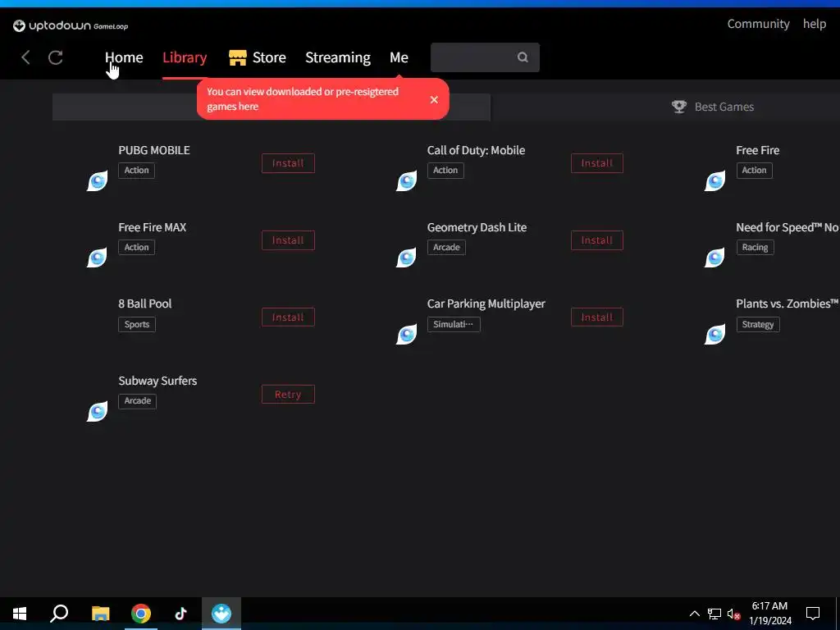Click inside the search field
This screenshot has width=840, height=630.
coord(485,57)
